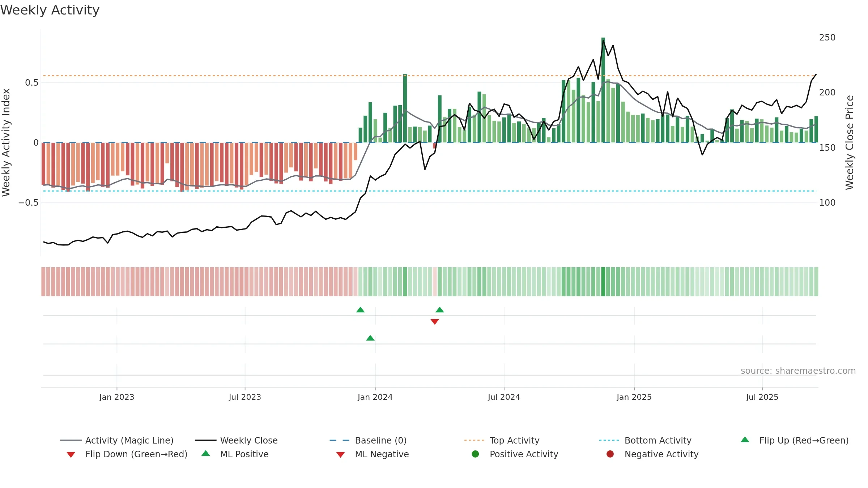Click the green Flip Up legend triangle icon
The height and width of the screenshot is (488, 868).
point(745,440)
